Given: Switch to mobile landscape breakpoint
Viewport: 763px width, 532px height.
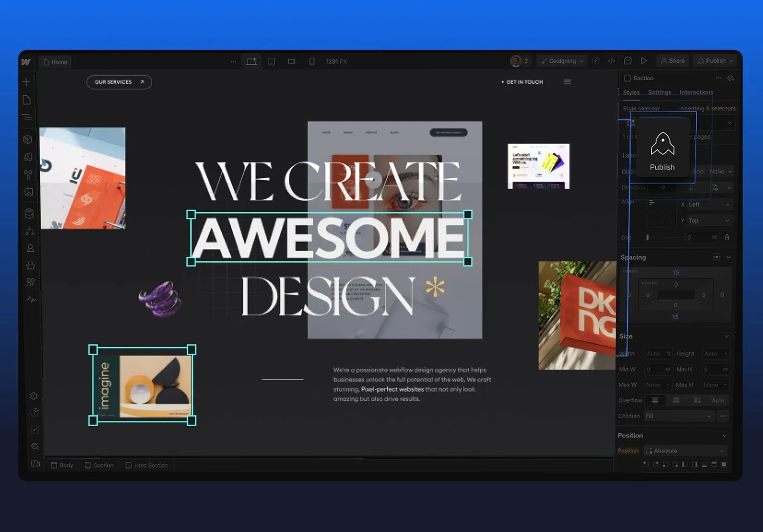Looking at the screenshot, I should [291, 61].
